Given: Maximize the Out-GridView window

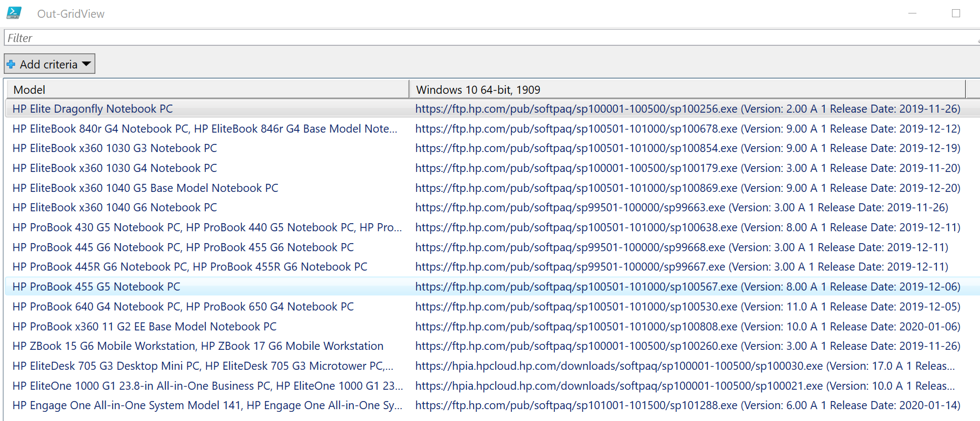Looking at the screenshot, I should pyautogui.click(x=956, y=13).
